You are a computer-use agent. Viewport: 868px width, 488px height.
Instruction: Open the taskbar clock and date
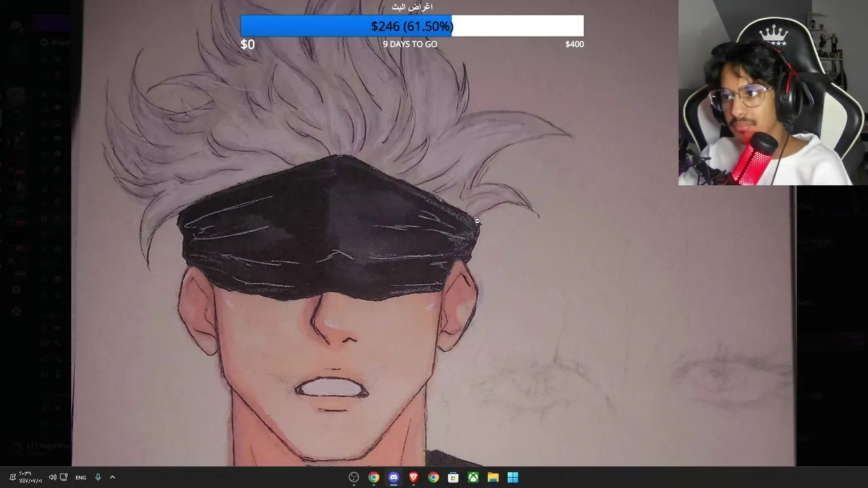pyautogui.click(x=31, y=477)
